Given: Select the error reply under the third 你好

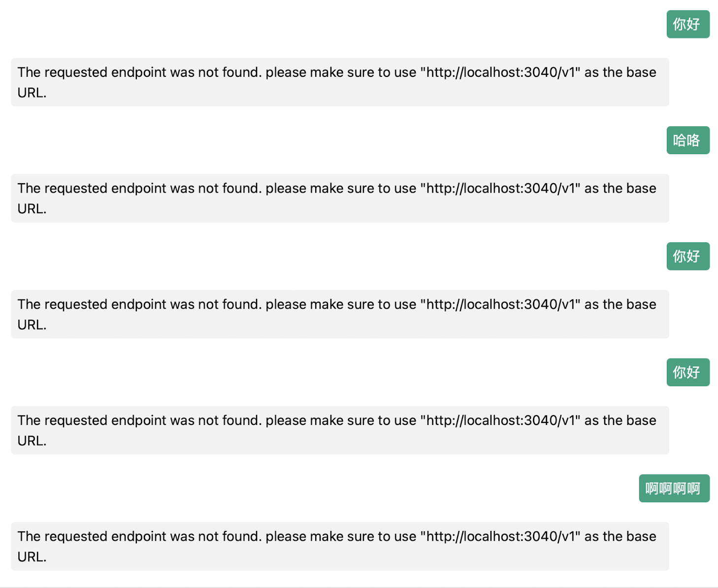Looking at the screenshot, I should [x=340, y=430].
